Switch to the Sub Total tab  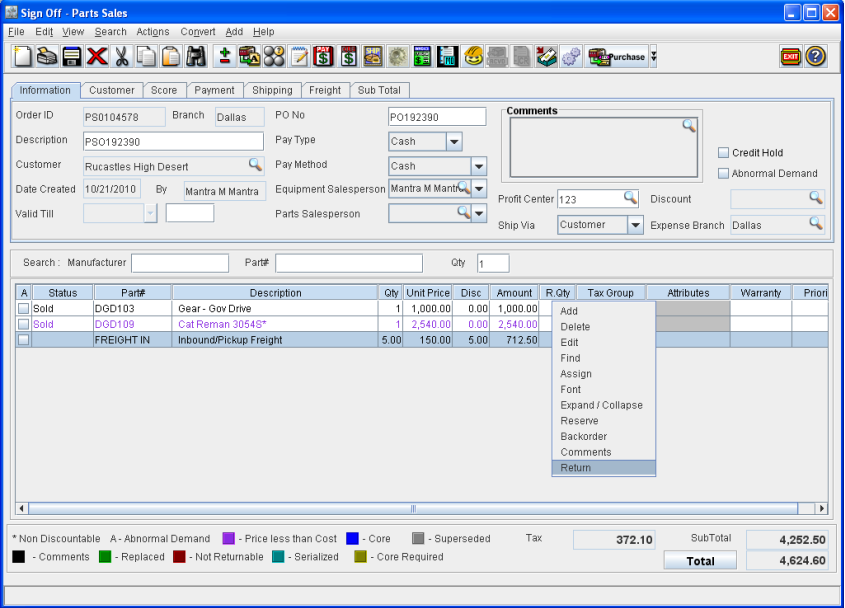pos(379,90)
